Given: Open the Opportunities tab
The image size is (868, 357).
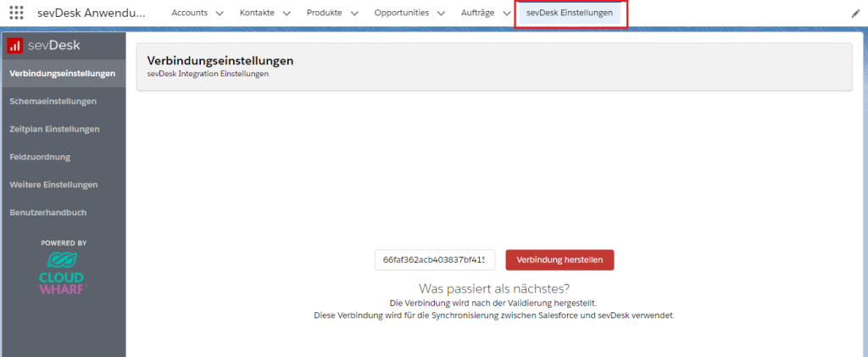Looking at the screenshot, I should point(402,14).
